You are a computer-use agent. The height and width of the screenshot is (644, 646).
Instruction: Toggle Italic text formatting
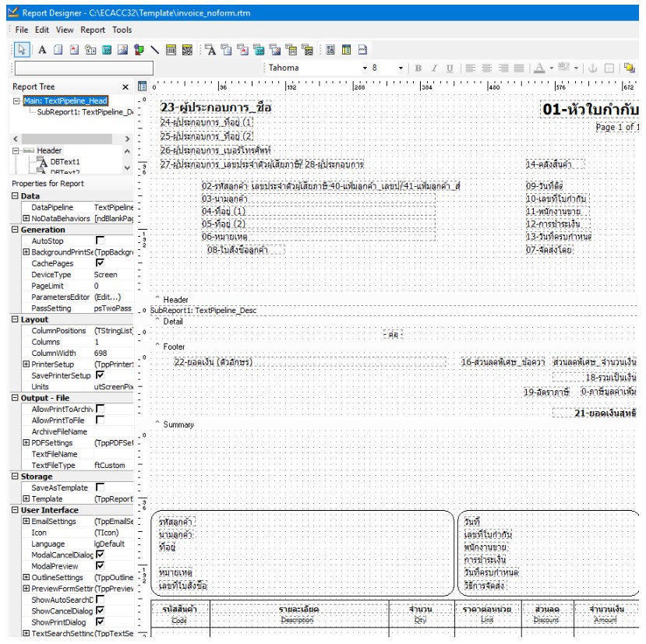[x=434, y=68]
